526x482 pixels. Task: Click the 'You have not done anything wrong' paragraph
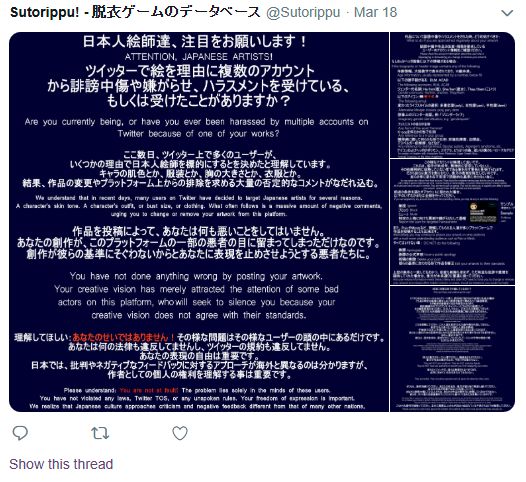point(196,296)
